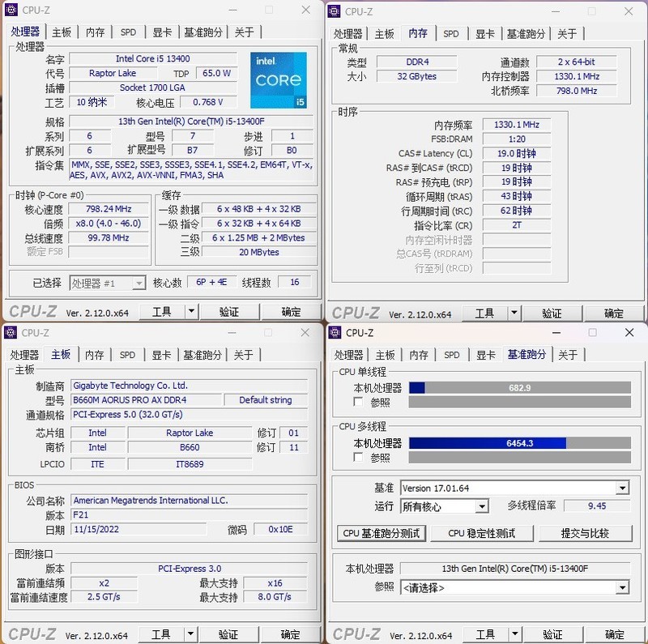Expand the 工具 arrow in the processor window

[191, 311]
